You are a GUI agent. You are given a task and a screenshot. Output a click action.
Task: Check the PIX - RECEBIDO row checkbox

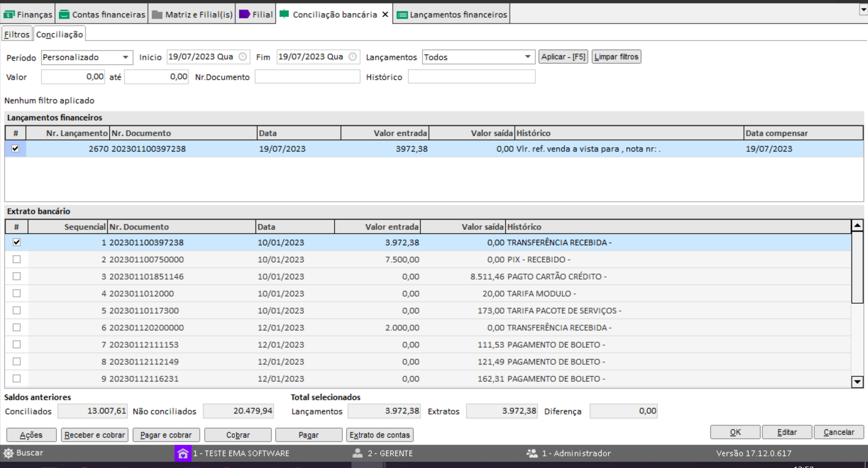click(17, 259)
